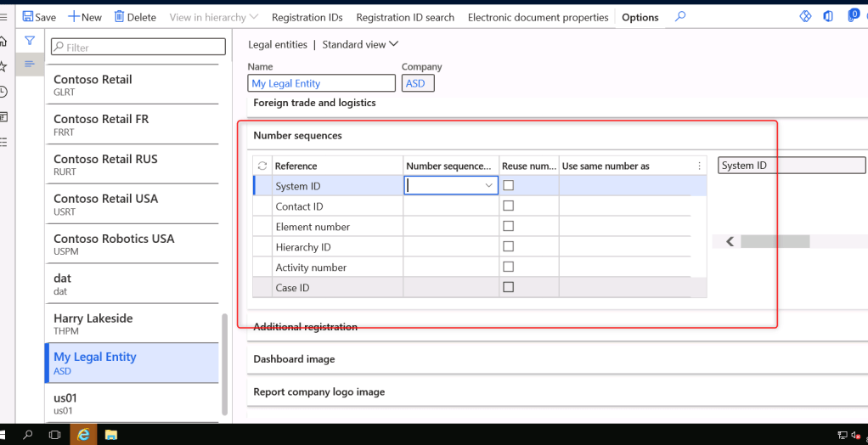Click the Save icon in the toolbar
Viewport: 868px width, 445px height.
point(28,17)
